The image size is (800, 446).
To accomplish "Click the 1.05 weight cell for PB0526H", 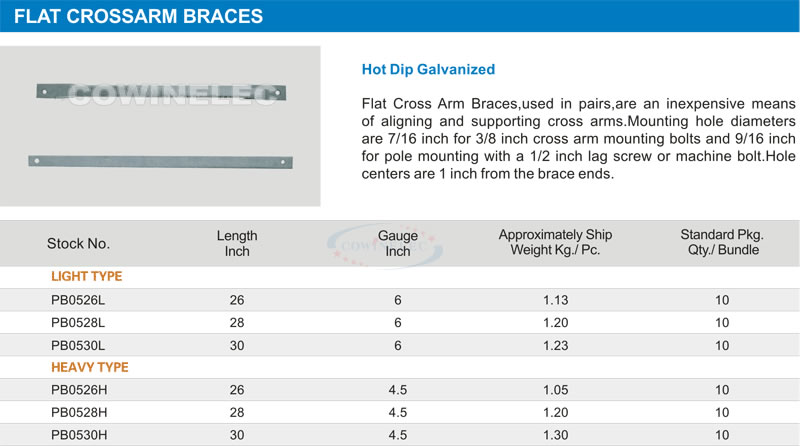I will point(555,390).
